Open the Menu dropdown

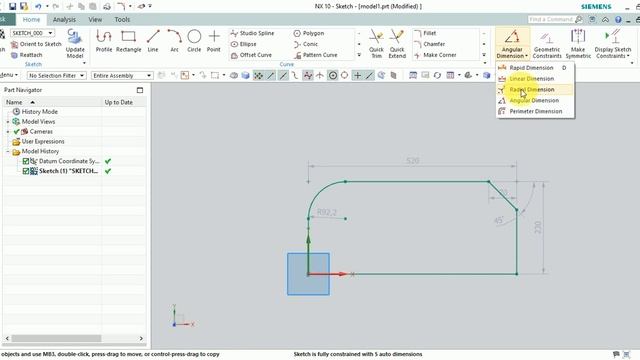9,75
